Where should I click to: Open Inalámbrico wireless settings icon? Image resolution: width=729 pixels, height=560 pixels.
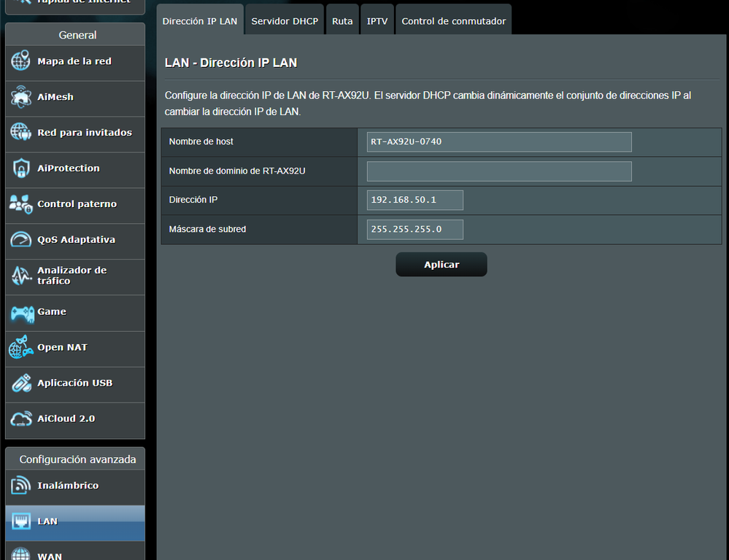(x=21, y=486)
